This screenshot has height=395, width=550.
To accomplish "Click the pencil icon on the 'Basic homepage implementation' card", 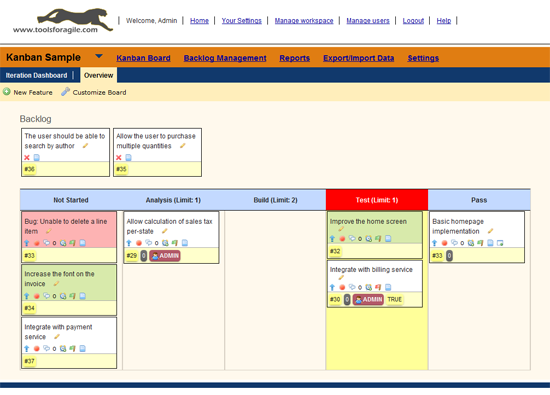I will [490, 231].
